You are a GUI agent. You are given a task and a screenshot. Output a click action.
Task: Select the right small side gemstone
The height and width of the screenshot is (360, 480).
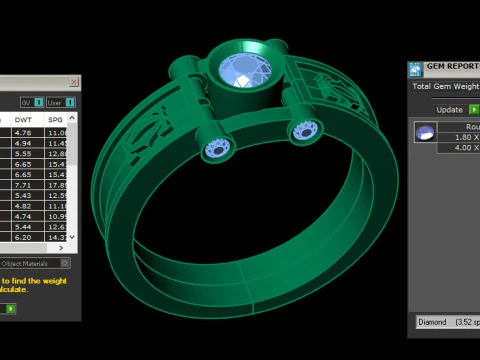(x=306, y=131)
